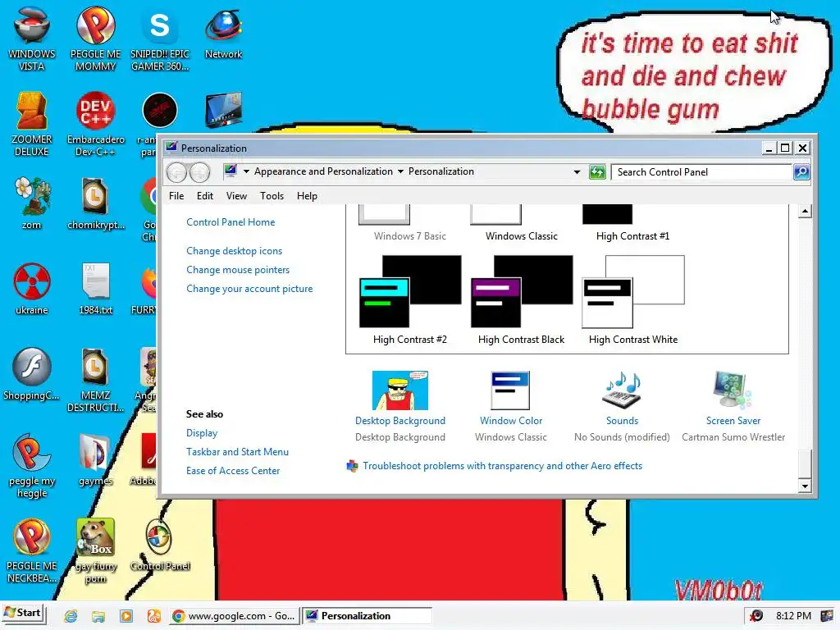Open Change your account picture link
840x630 pixels.
pyautogui.click(x=249, y=289)
